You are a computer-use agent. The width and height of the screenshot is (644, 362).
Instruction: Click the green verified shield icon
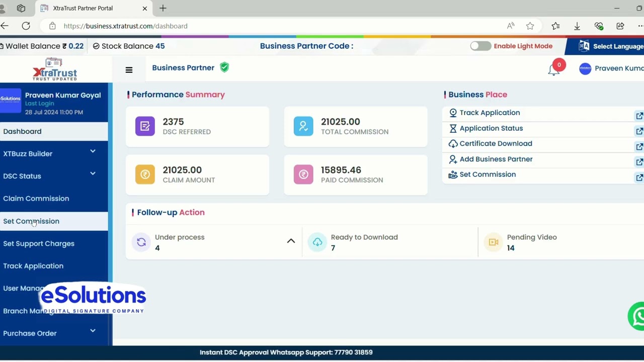point(224,67)
